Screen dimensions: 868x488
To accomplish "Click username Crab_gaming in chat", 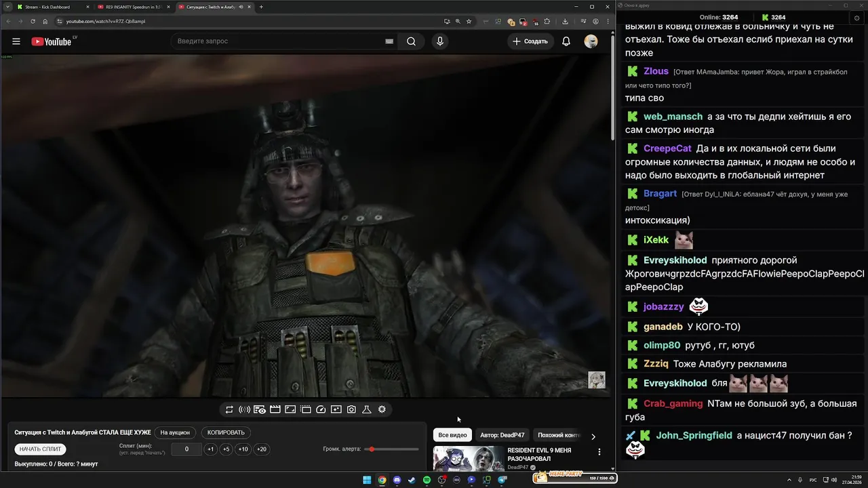I will point(673,404).
